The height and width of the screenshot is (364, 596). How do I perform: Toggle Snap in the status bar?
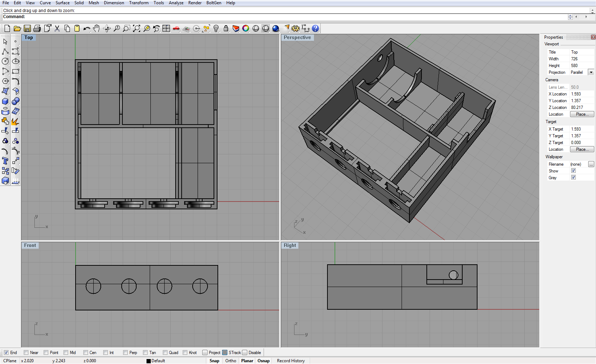click(214, 361)
